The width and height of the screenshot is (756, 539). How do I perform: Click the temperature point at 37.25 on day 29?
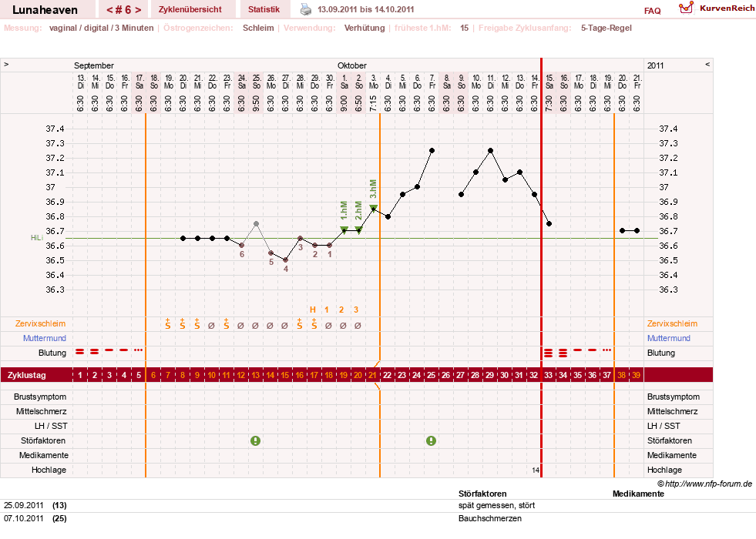tap(490, 151)
